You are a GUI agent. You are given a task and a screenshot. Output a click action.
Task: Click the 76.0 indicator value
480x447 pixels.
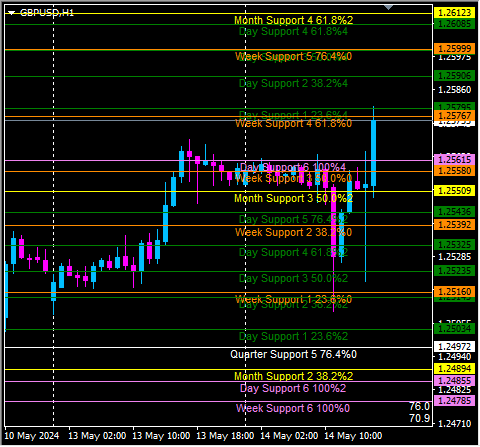(420, 406)
